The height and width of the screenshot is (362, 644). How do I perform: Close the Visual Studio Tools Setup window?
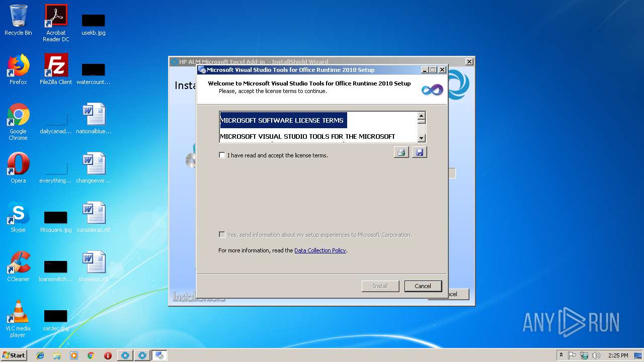442,70
